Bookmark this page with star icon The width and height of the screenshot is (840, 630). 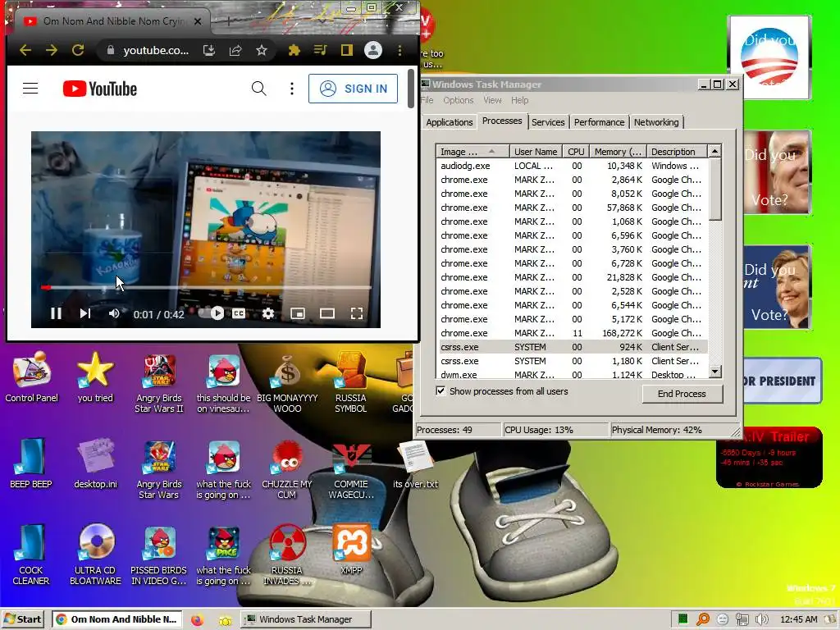pyautogui.click(x=262, y=50)
